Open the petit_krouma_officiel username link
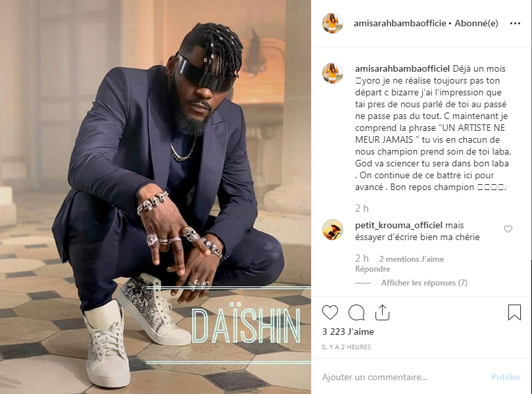This screenshot has width=532, height=394. click(x=399, y=226)
